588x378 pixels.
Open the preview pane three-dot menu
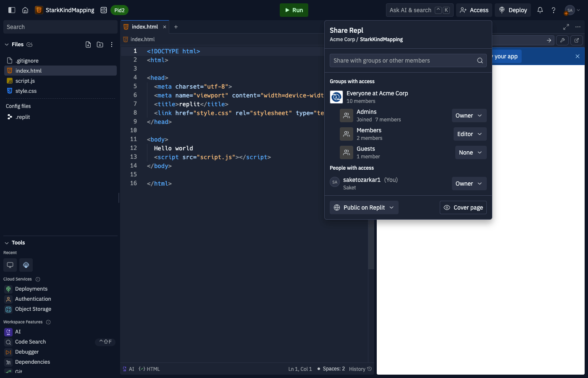click(578, 27)
